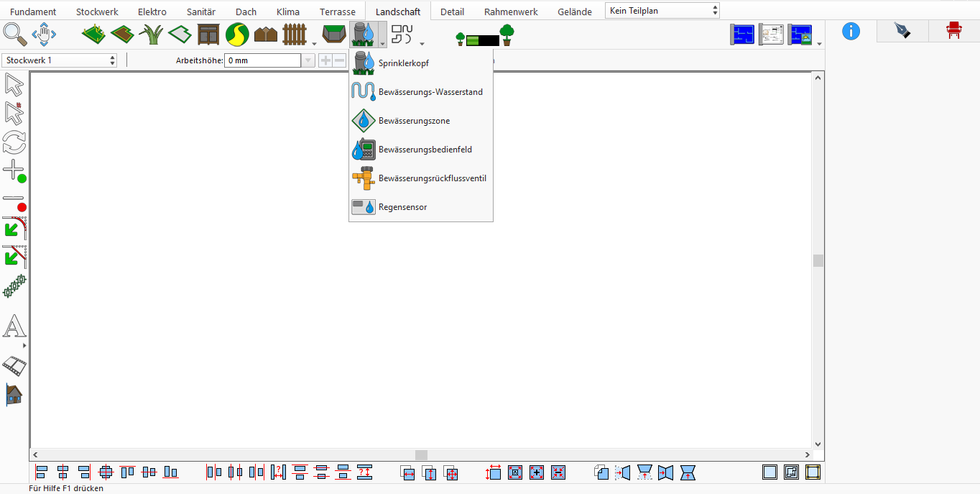
Task: Click the chain link tool icon
Action: (14, 285)
